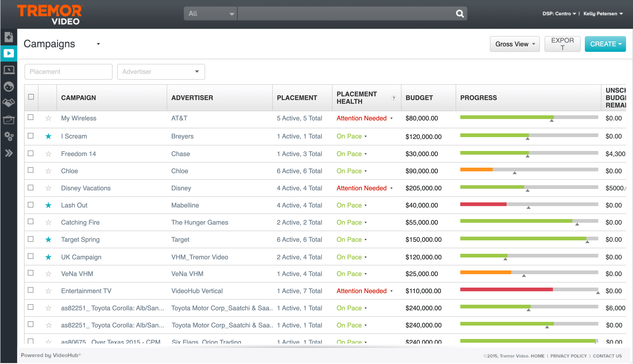Star the VeNa VHM campaign
Screen dimensions: 633x364
48,274
